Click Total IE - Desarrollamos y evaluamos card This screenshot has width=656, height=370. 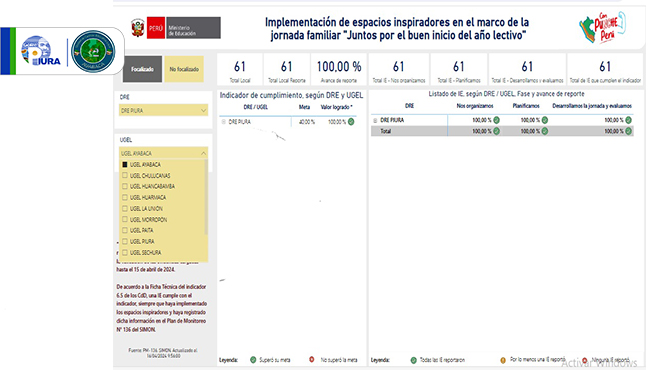pyautogui.click(x=527, y=69)
